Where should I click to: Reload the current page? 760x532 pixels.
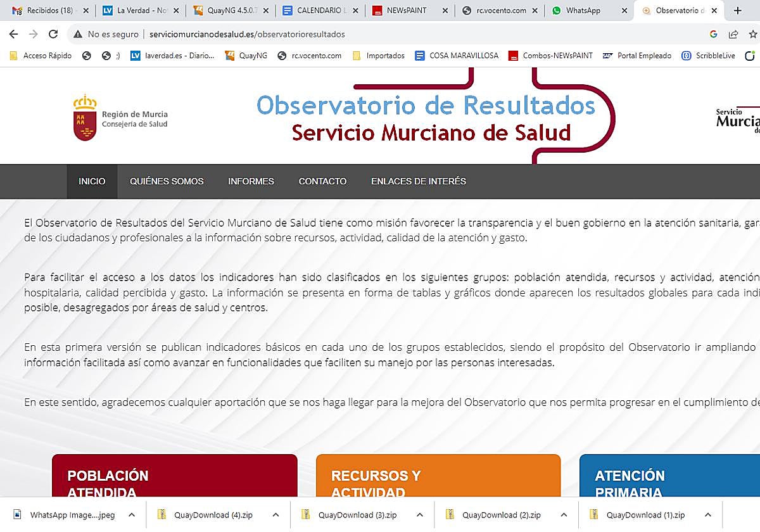click(x=53, y=34)
